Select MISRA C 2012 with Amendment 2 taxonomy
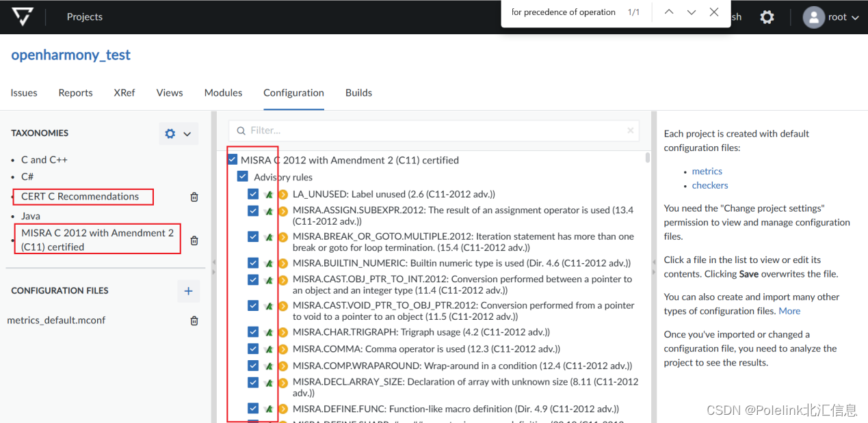Screen dimensions: 868x423 pyautogui.click(x=97, y=240)
